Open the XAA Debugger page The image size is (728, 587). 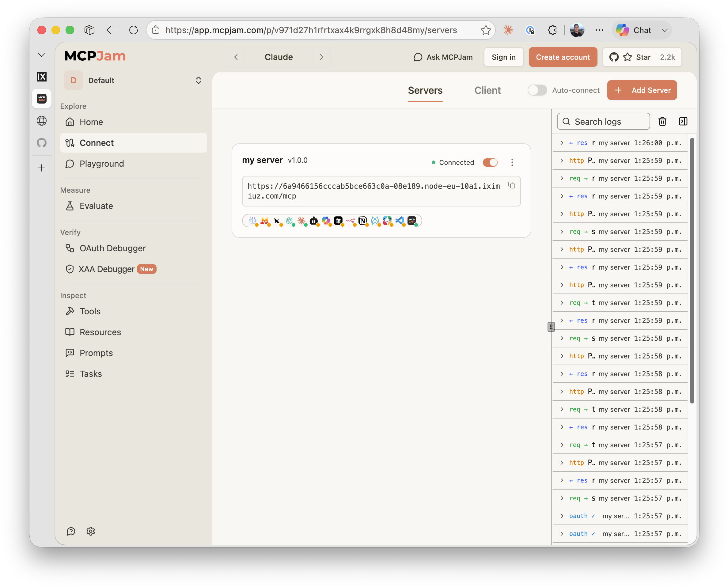pyautogui.click(x=133, y=269)
